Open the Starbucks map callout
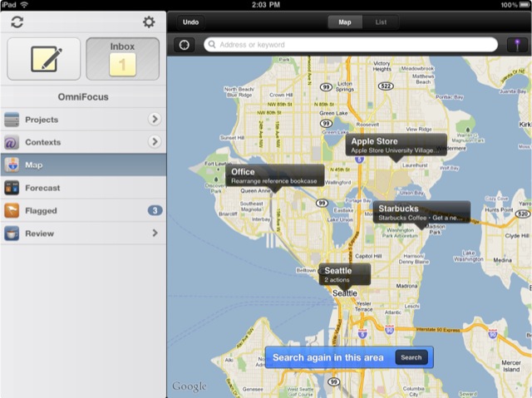Viewport: 532px width, 398px height. pos(421,213)
